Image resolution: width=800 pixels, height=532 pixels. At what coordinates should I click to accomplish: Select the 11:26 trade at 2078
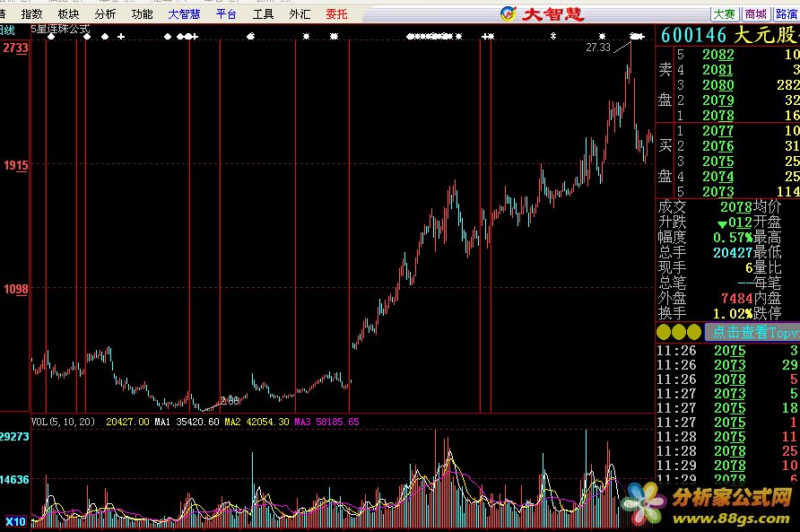(x=729, y=379)
